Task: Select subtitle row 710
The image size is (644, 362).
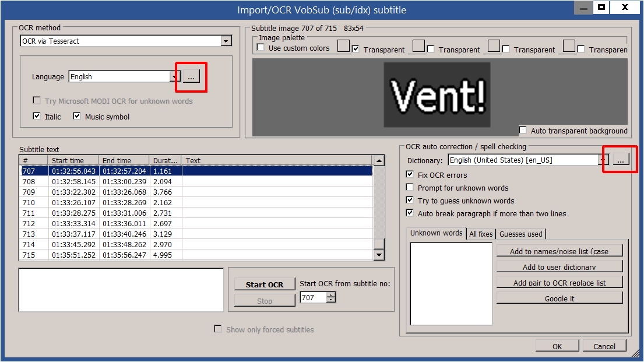Action: (196, 202)
